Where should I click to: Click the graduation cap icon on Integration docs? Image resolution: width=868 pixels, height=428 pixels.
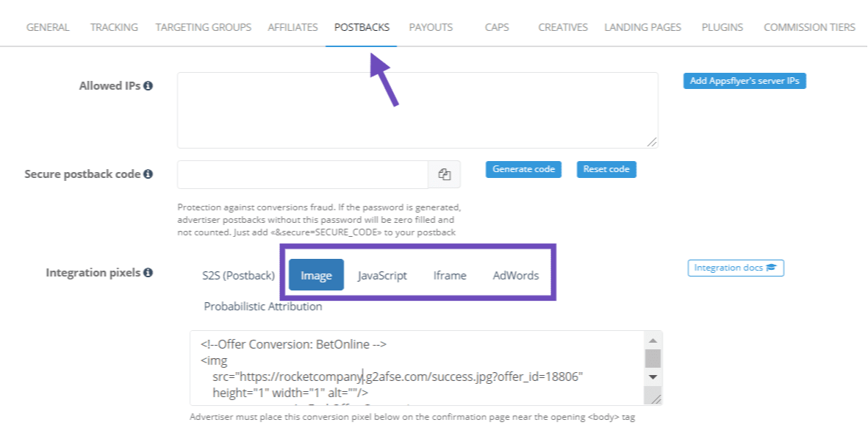coord(773,268)
